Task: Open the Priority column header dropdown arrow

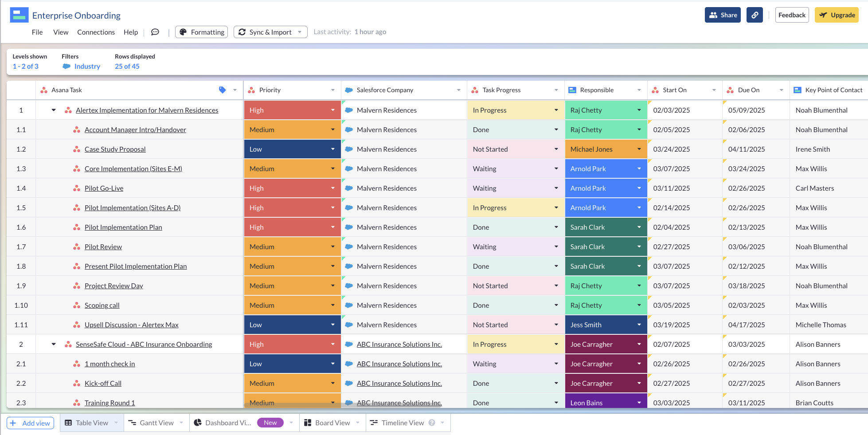Action: (x=333, y=90)
